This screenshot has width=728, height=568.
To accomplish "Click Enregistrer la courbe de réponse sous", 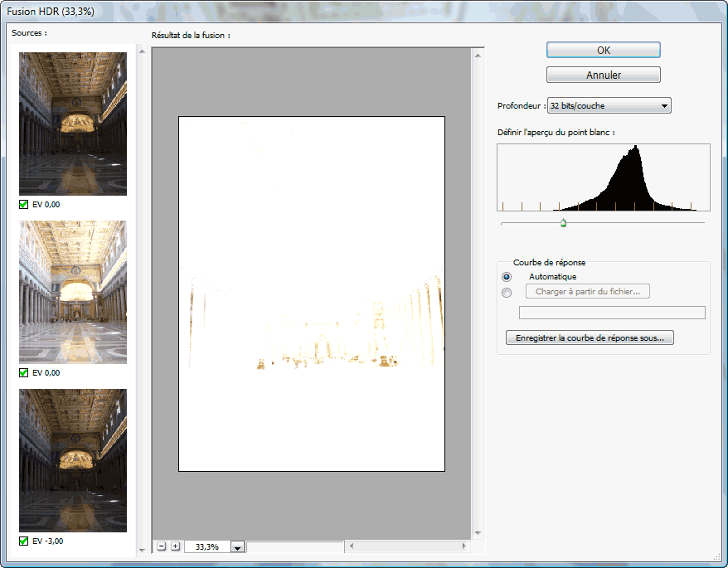I will click(x=590, y=337).
